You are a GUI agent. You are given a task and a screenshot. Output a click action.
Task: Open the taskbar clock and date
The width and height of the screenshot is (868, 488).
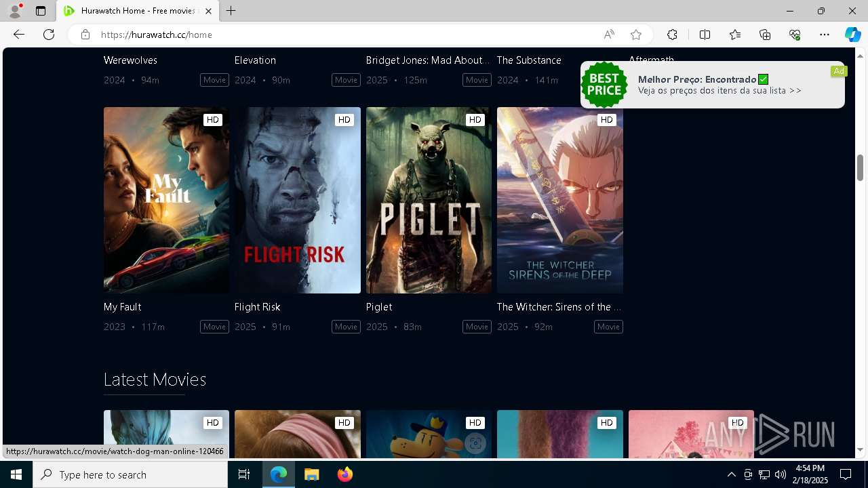810,474
